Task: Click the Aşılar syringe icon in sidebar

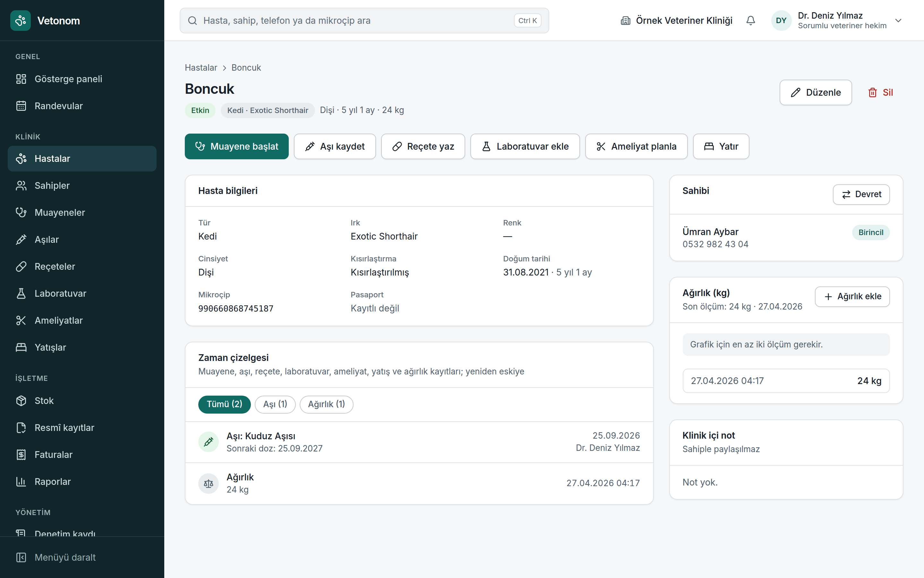Action: click(x=21, y=240)
